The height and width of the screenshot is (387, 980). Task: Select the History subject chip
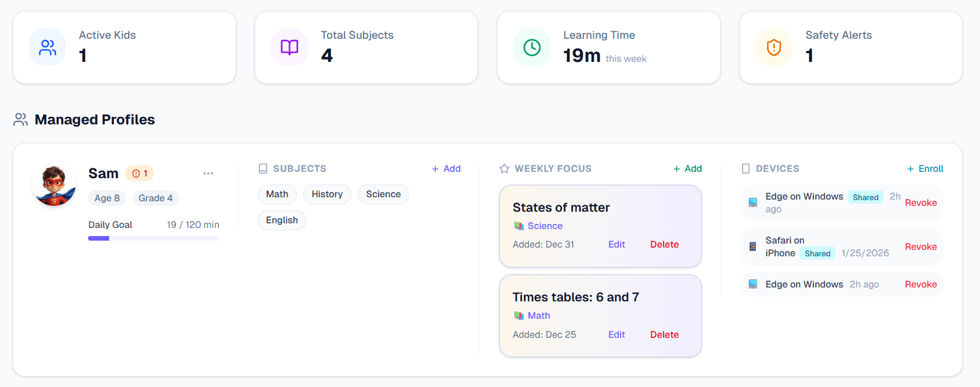[x=327, y=194]
